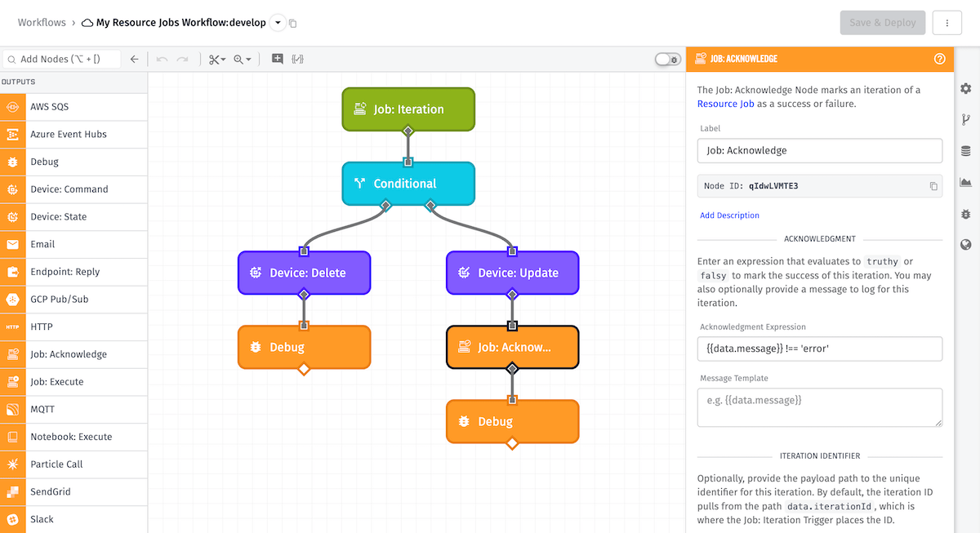Click the Save & Deploy button

tap(883, 23)
